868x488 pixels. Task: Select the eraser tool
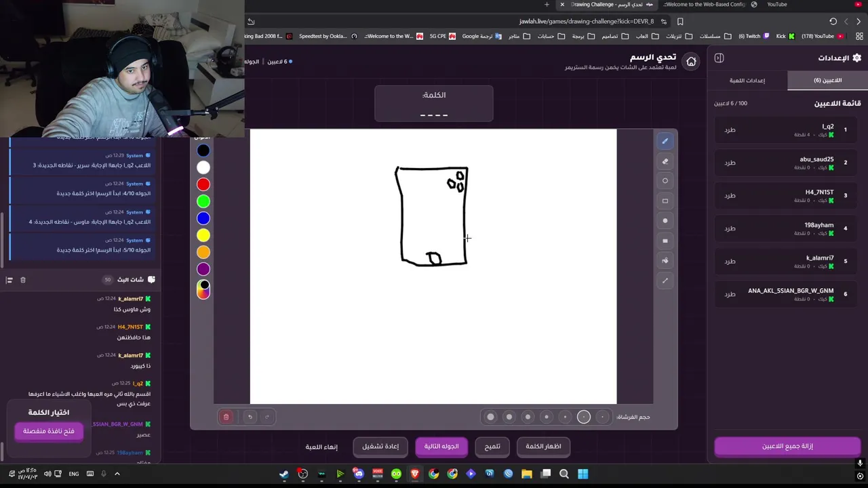[x=665, y=161]
